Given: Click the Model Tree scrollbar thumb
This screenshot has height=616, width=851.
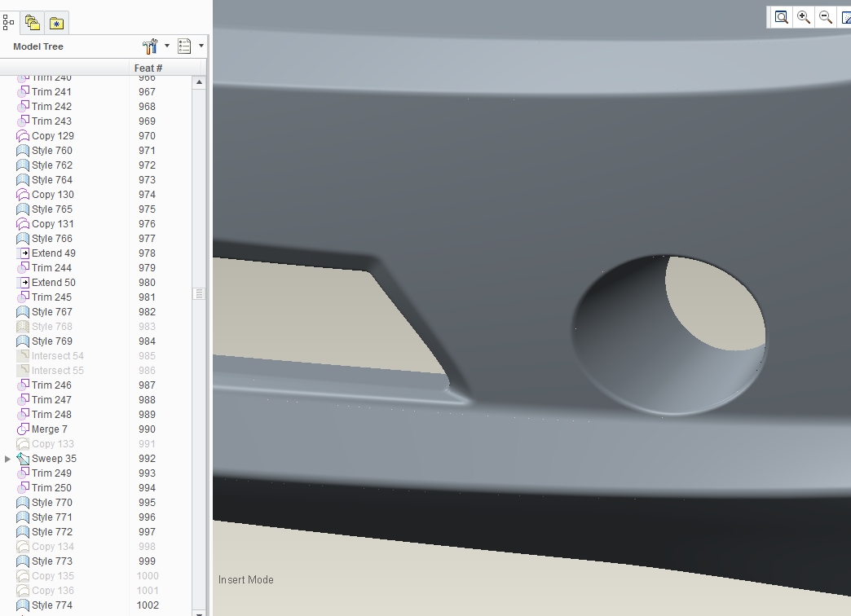Looking at the screenshot, I should pos(199,293).
